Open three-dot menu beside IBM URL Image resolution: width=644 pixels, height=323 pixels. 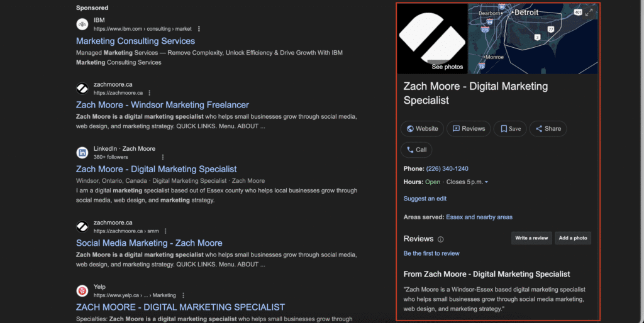(x=199, y=29)
